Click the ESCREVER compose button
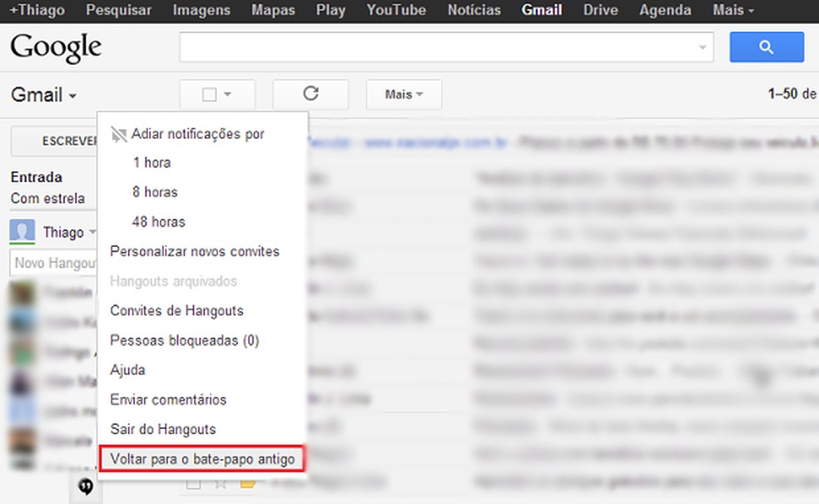819x504 pixels. pos(54,141)
